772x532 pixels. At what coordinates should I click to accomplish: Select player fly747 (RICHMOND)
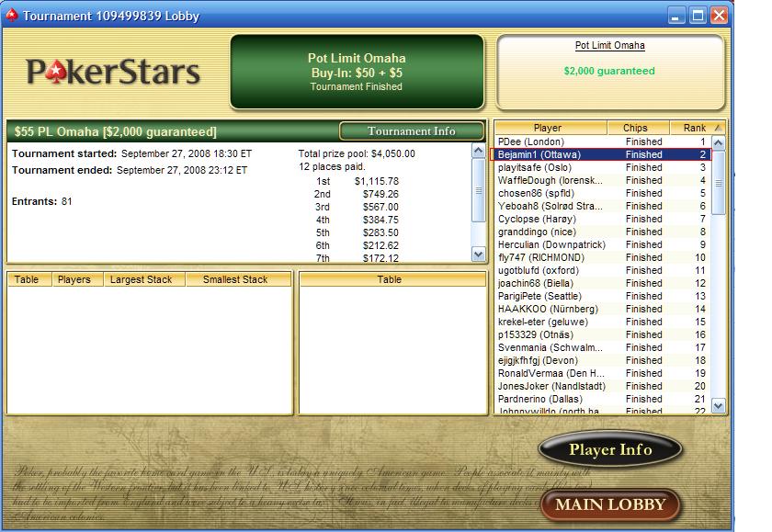pyautogui.click(x=602, y=257)
